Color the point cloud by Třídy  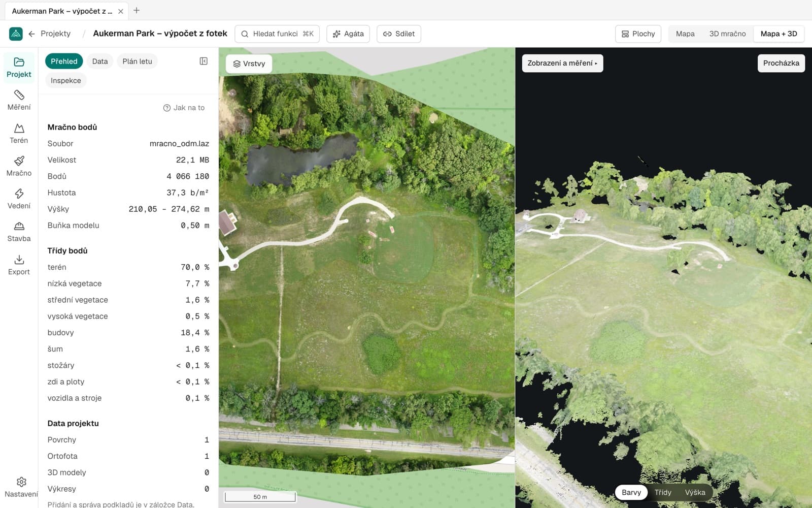pos(663,492)
